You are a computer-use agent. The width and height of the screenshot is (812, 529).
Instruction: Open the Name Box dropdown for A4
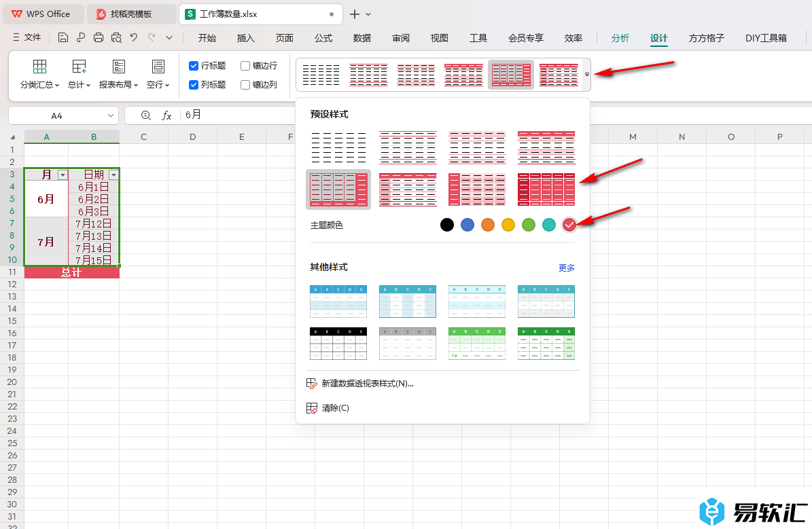point(110,115)
